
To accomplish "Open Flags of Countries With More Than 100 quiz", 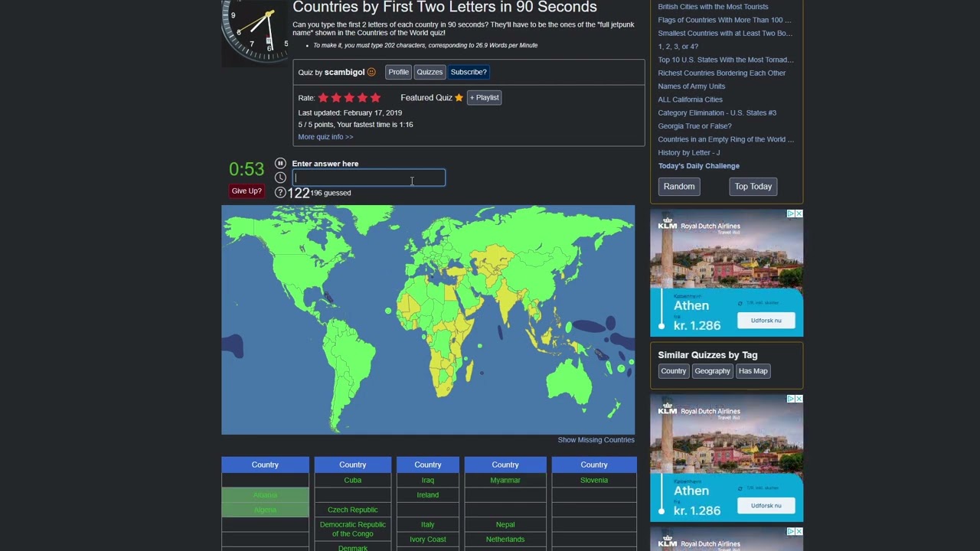I will [x=724, y=20].
